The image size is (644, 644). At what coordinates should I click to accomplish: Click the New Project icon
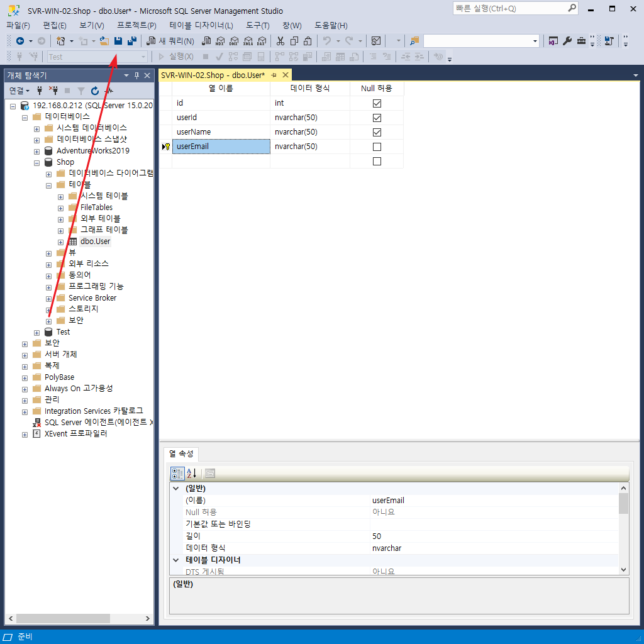coord(61,41)
